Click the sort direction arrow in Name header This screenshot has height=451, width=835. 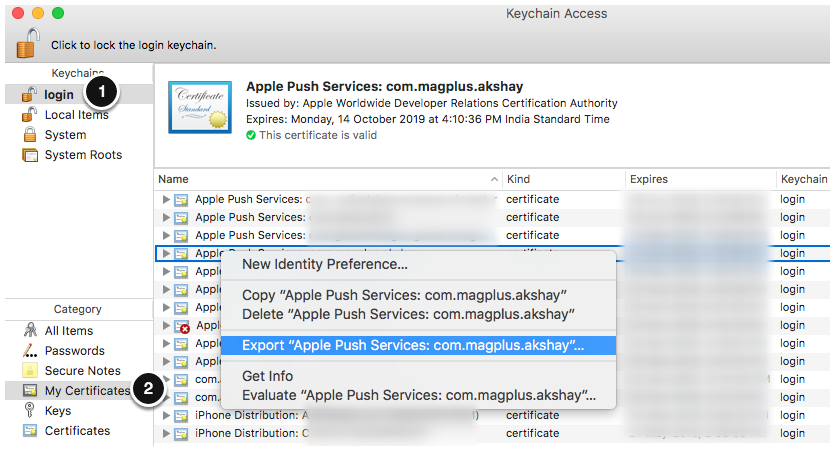[494, 179]
